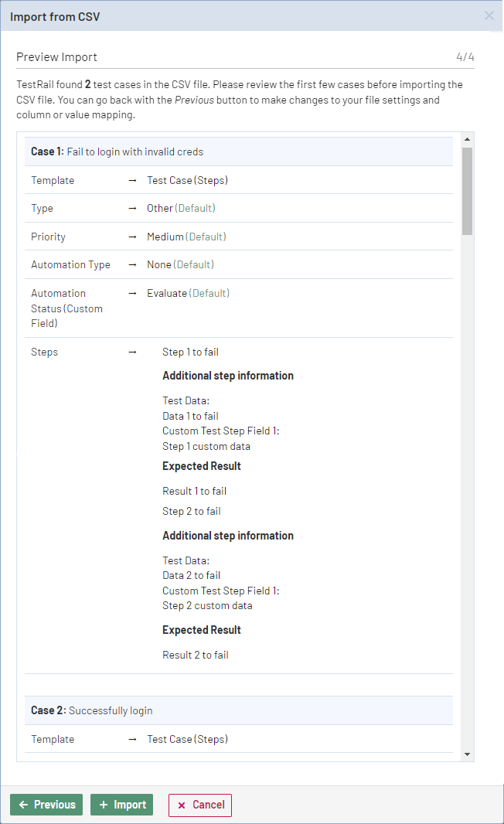
Task: Select the Case 1 header row
Action: [x=238, y=152]
